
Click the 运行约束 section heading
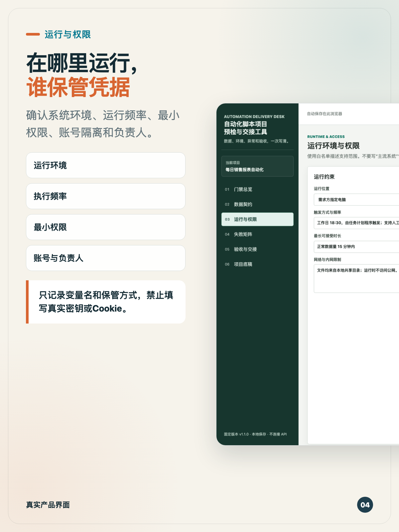coord(324,177)
